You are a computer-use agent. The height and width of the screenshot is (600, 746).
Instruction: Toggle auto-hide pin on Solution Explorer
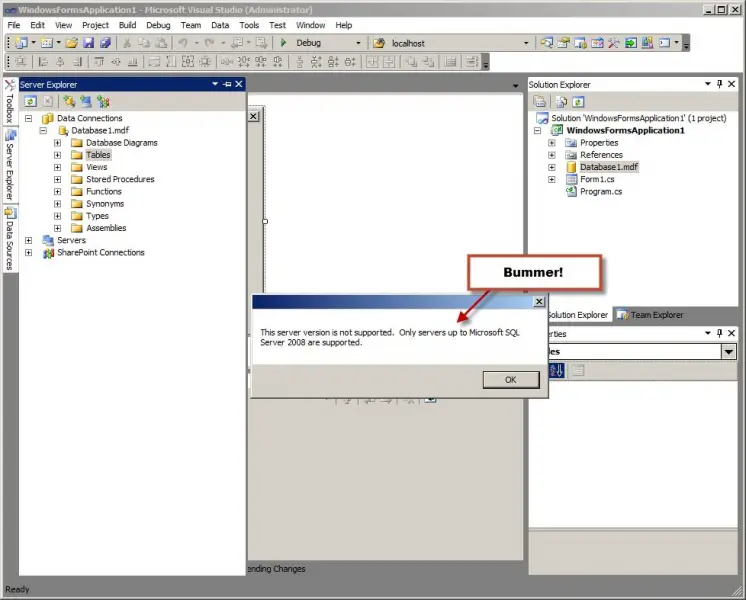point(719,84)
